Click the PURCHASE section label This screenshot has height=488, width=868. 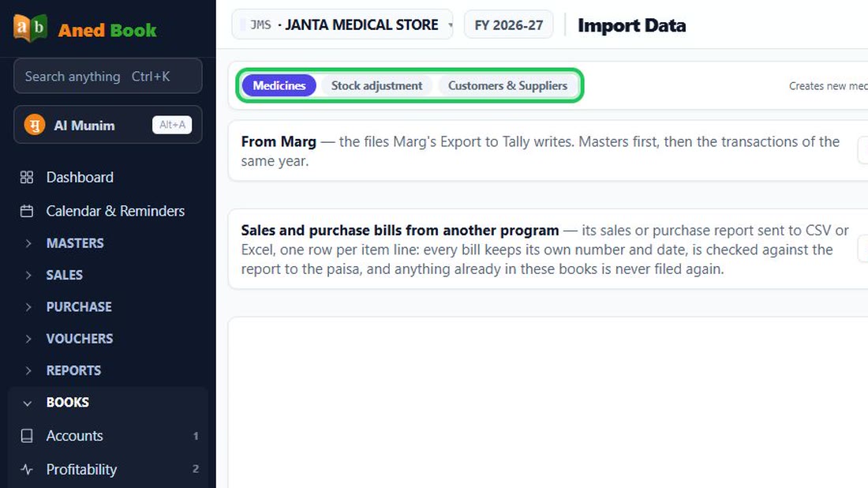point(79,307)
